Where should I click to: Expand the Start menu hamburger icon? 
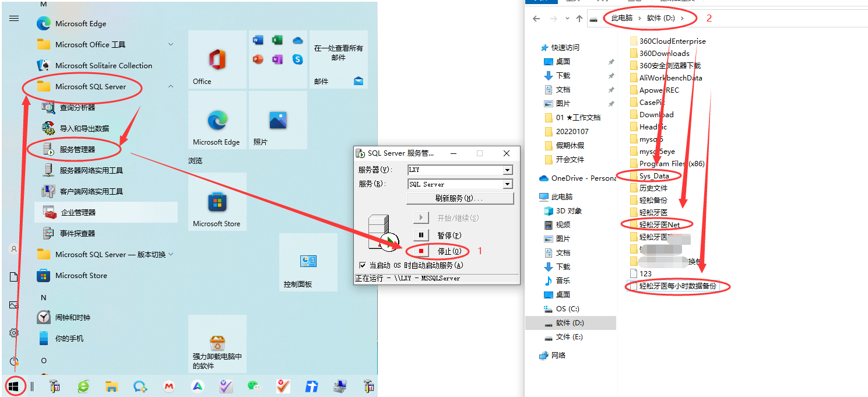click(14, 19)
